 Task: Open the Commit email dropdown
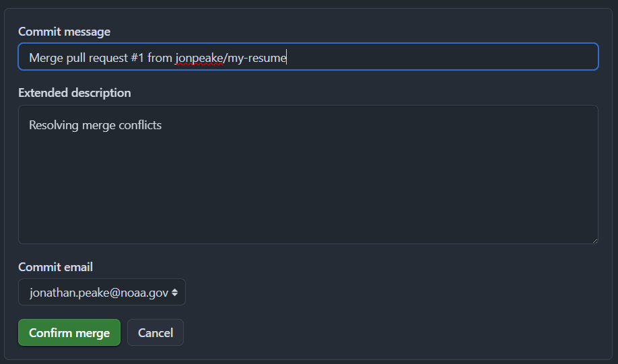pyautogui.click(x=102, y=292)
